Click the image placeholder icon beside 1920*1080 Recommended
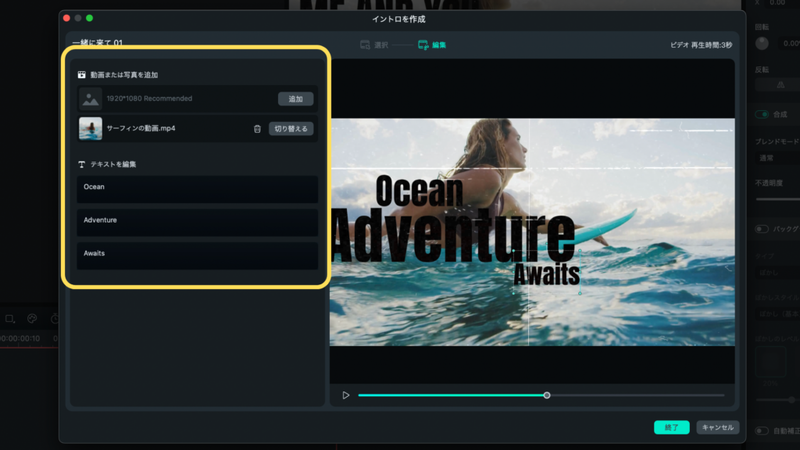 point(90,99)
